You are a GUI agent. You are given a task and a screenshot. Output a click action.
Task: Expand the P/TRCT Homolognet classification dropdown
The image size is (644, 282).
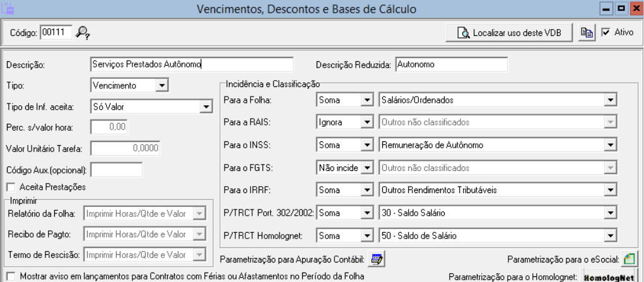tap(610, 236)
